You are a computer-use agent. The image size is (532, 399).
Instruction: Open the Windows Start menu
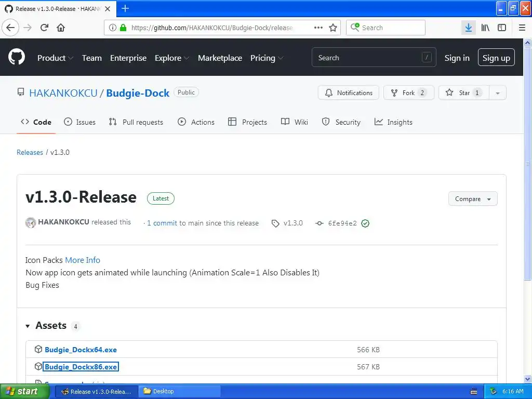coord(24,391)
